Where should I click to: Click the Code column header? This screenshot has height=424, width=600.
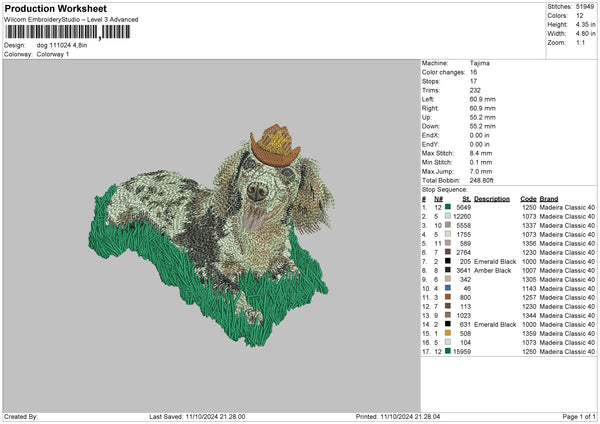click(x=529, y=197)
